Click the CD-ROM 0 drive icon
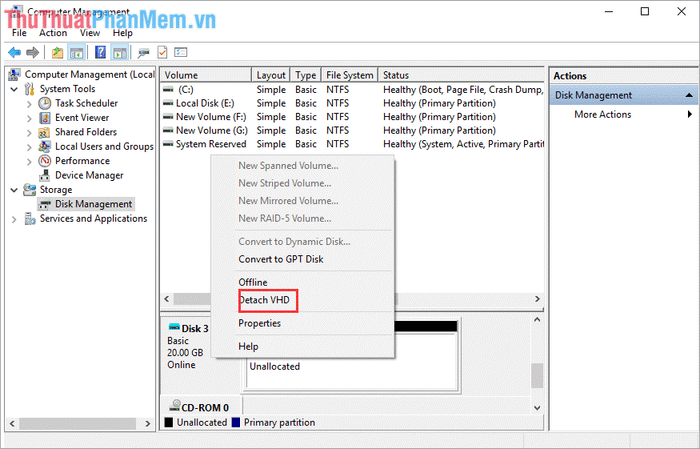 [x=175, y=406]
